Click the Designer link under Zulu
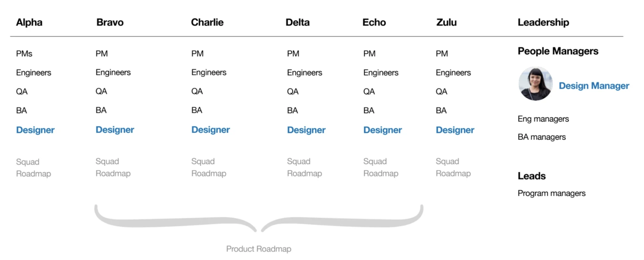Screen dimensions: 644x260 455,130
